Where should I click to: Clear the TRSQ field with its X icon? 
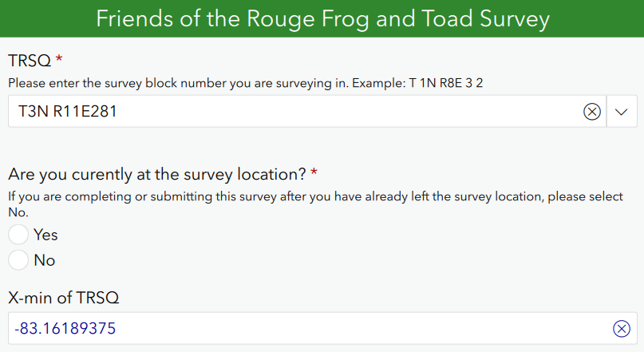click(591, 112)
